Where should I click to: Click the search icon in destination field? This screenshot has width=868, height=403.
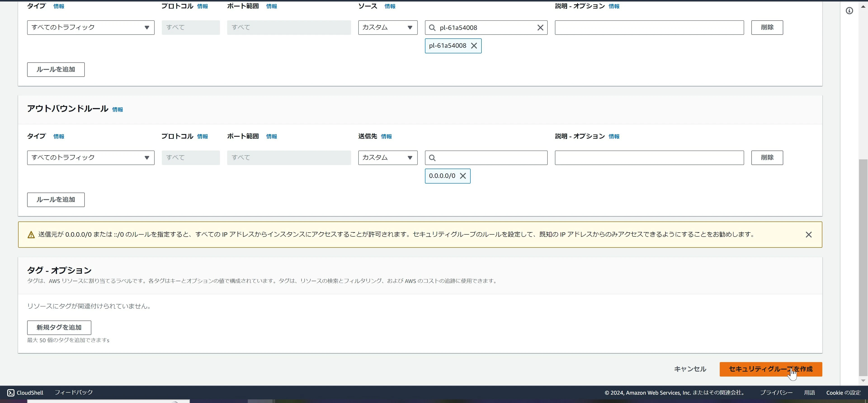pos(432,158)
